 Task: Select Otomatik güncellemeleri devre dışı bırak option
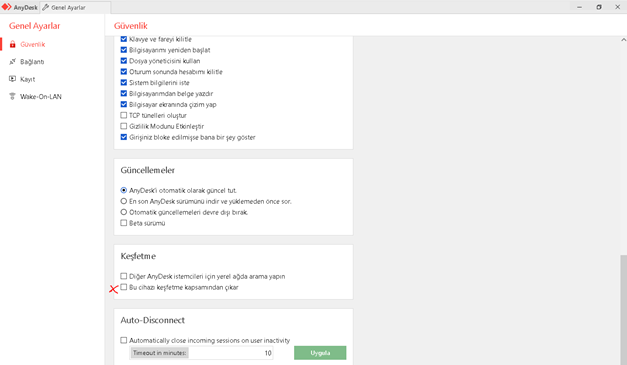coord(124,212)
